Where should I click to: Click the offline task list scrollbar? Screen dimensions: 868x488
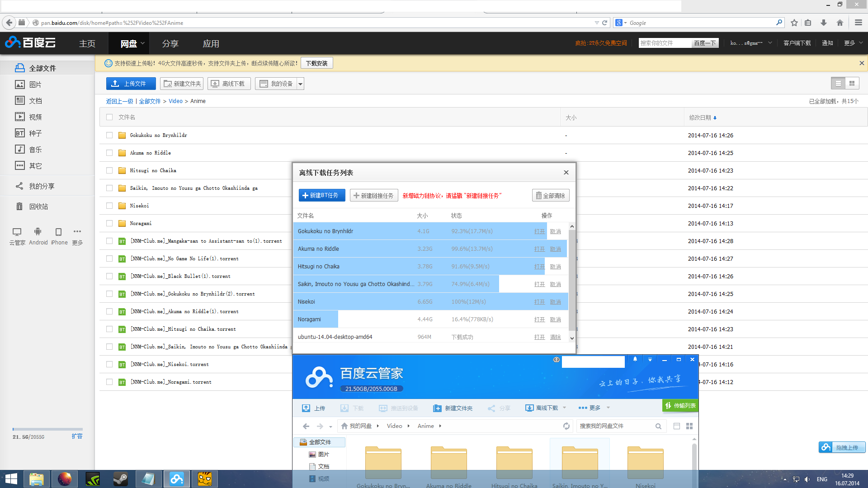[572, 280]
